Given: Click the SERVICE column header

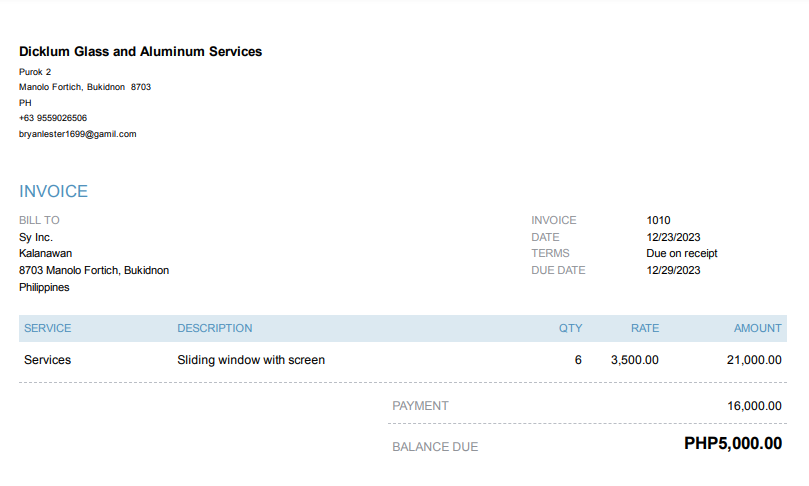Looking at the screenshot, I should (47, 328).
